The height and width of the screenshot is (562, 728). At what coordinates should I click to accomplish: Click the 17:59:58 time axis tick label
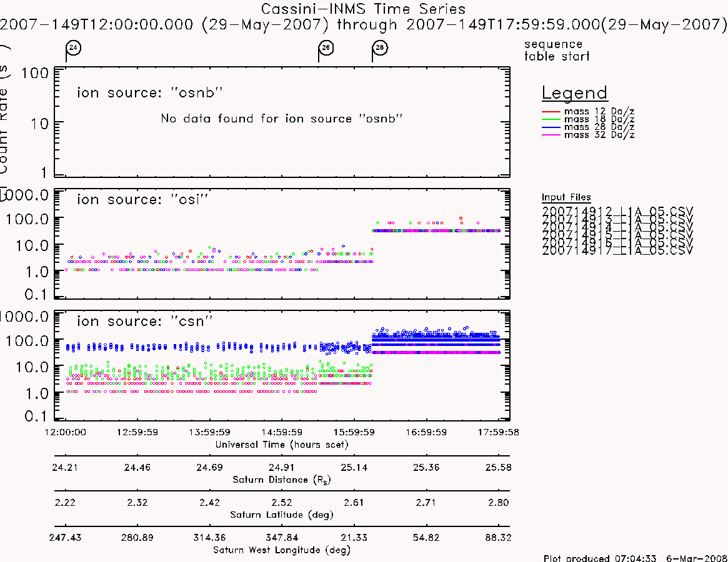(x=499, y=432)
